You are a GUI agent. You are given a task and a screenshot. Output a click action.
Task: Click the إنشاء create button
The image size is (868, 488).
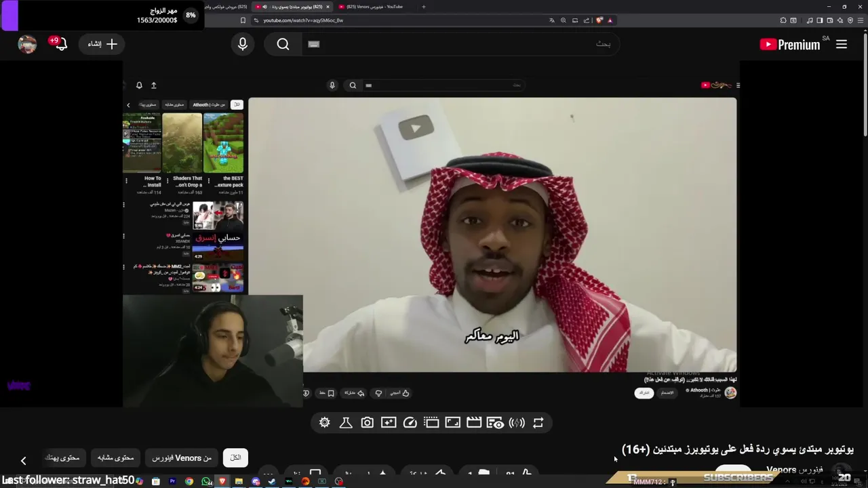click(x=103, y=44)
